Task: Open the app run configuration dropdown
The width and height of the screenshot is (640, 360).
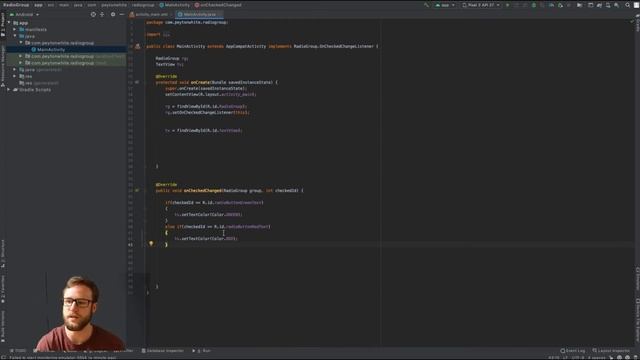Action: tap(444, 5)
